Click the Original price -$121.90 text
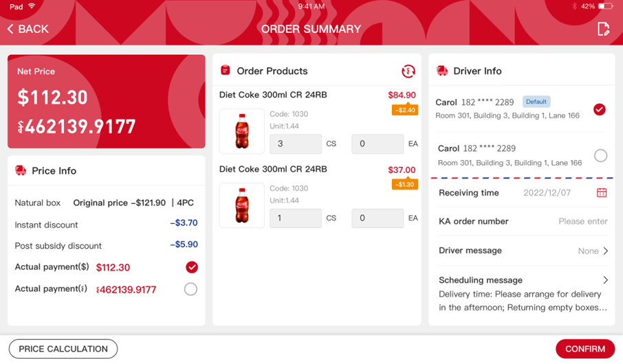Viewport: 623px width, 364px height. coord(119,203)
